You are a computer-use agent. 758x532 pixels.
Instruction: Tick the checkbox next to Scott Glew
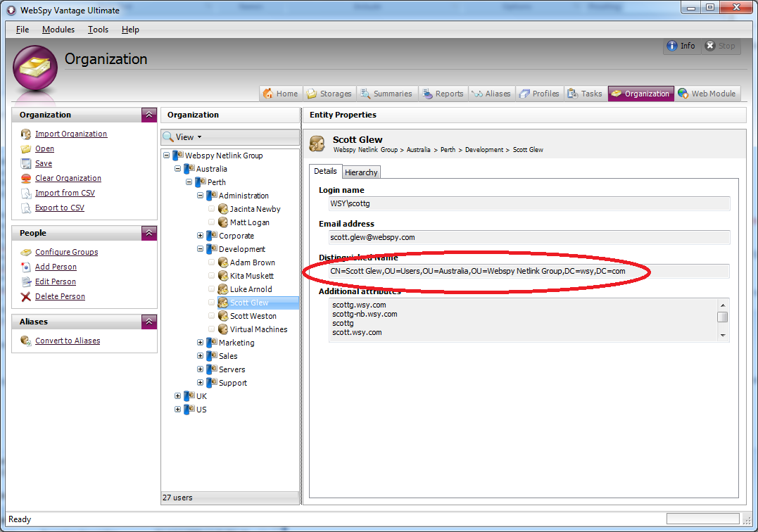pyautogui.click(x=211, y=303)
